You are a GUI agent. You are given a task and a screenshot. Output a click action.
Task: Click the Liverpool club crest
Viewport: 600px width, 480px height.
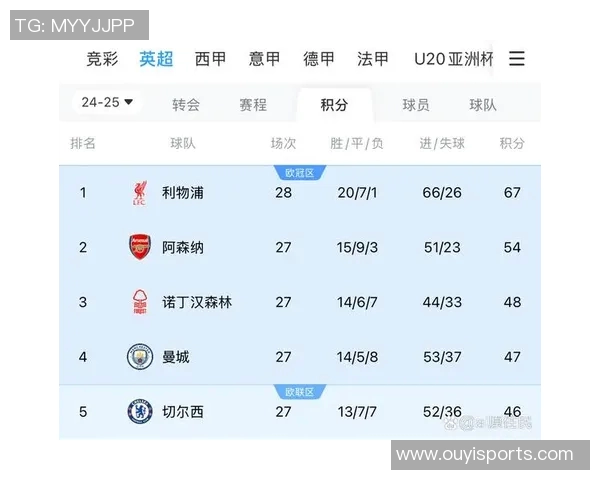click(139, 192)
